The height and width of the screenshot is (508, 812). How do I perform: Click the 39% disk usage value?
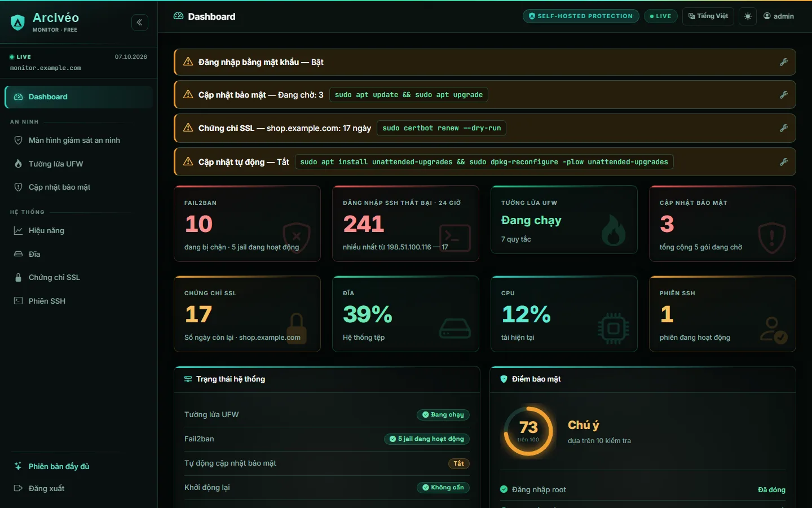(368, 314)
